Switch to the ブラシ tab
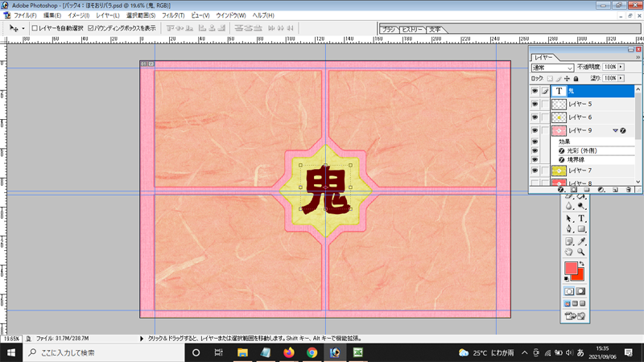This screenshot has height=362, width=644. click(389, 30)
